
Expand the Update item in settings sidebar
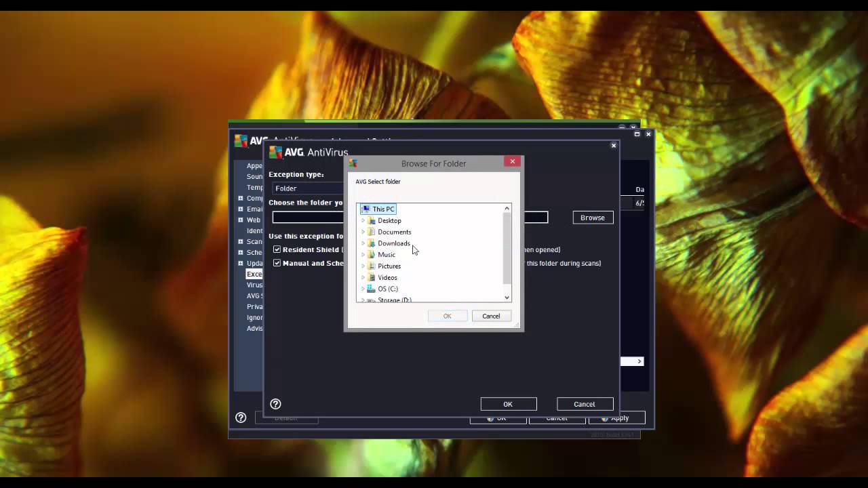click(x=240, y=263)
